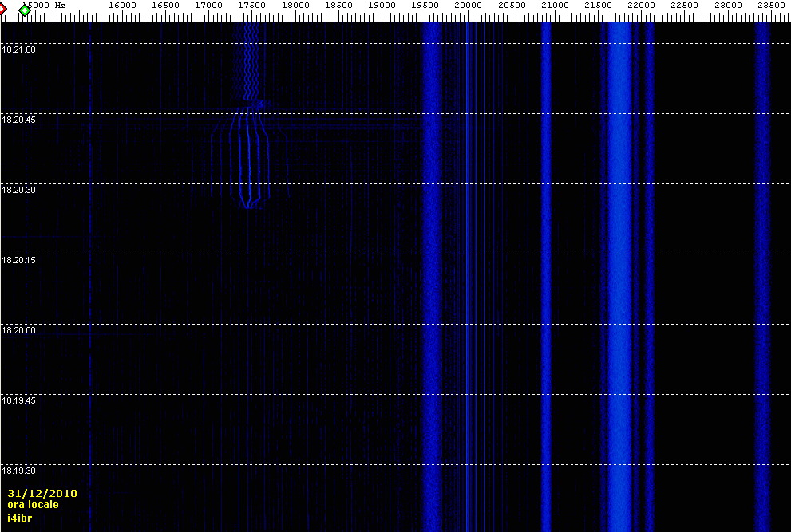791x532 pixels.
Task: Select the green diamond frequency marker
Action: coord(25,10)
